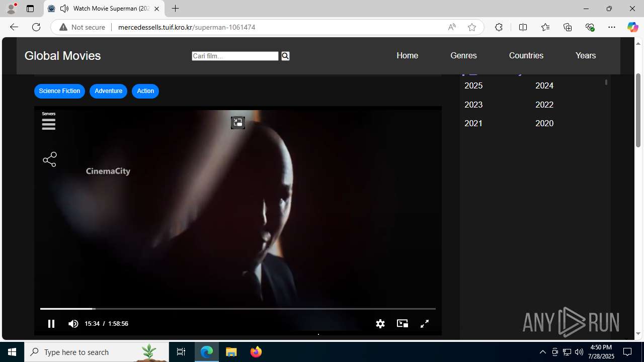Browse movies from 2020

(x=544, y=123)
